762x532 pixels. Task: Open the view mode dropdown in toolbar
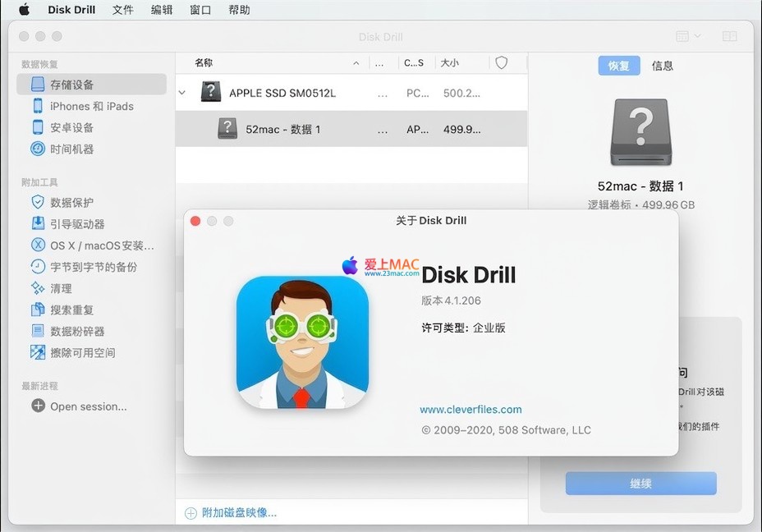pos(688,36)
